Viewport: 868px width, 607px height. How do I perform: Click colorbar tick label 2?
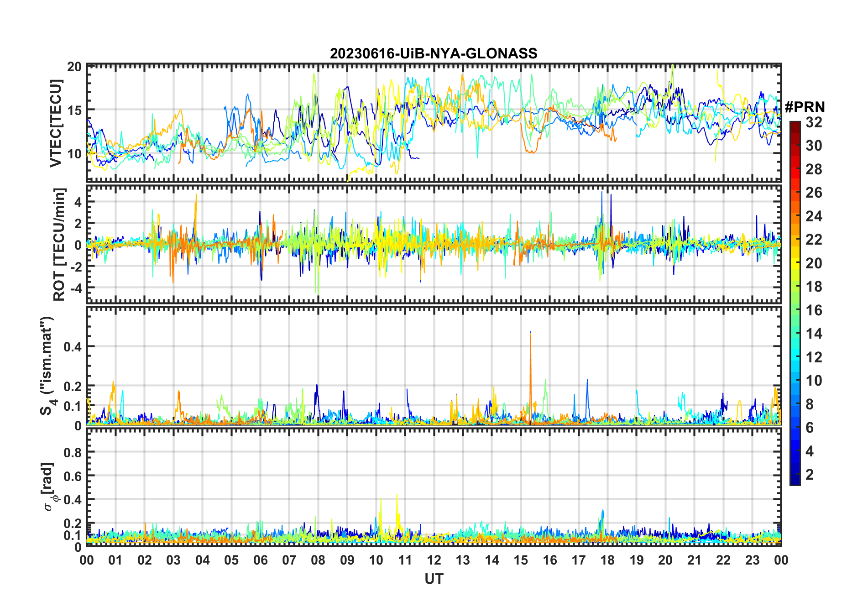coord(810,475)
